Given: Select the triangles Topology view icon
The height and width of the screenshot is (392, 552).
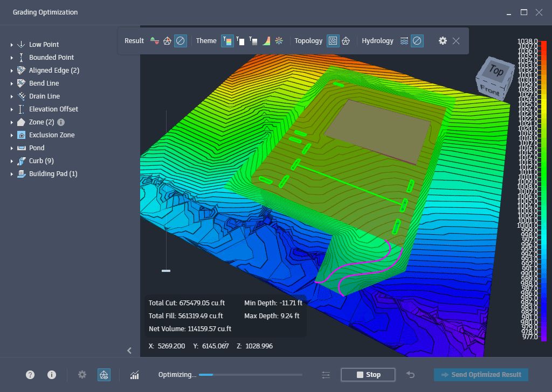Looking at the screenshot, I should pyautogui.click(x=346, y=41).
